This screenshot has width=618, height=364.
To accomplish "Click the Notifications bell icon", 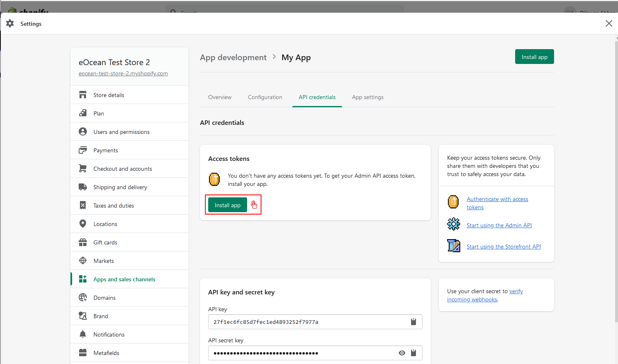I will tap(83, 335).
